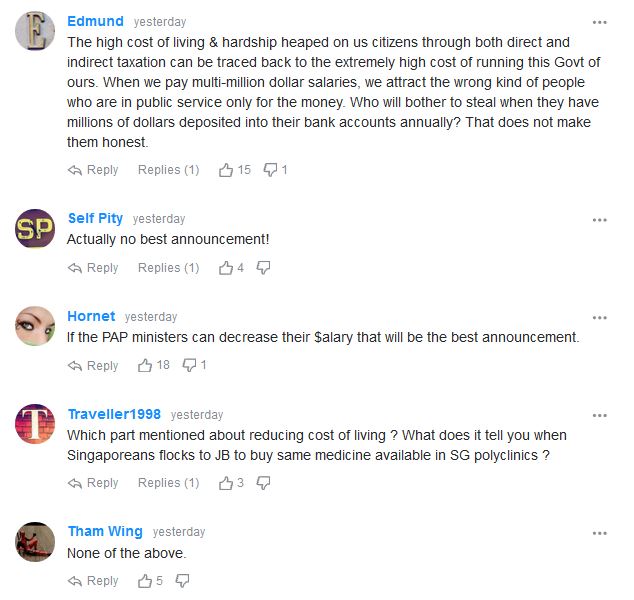Open more options menu for Hornet's comment
The width and height of the screenshot is (634, 600).
coord(600,318)
